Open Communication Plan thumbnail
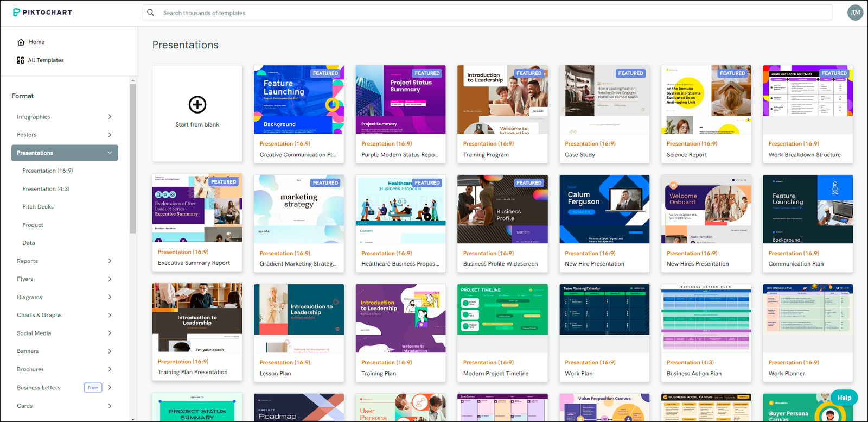Image resolution: width=868 pixels, height=422 pixels. [808, 209]
